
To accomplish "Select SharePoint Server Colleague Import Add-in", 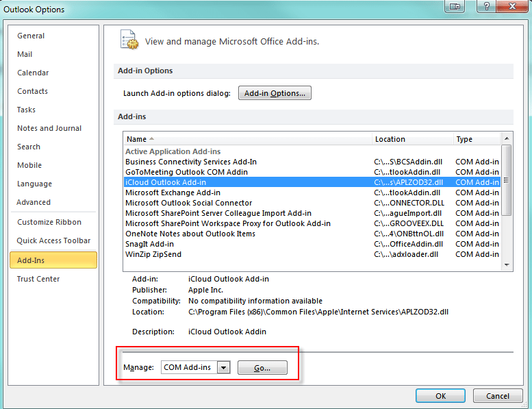I will (312, 213).
